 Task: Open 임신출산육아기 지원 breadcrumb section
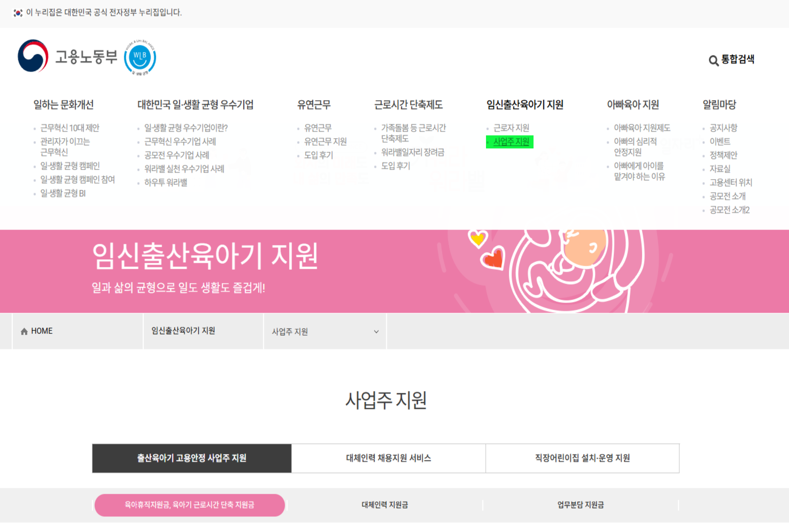click(x=183, y=331)
